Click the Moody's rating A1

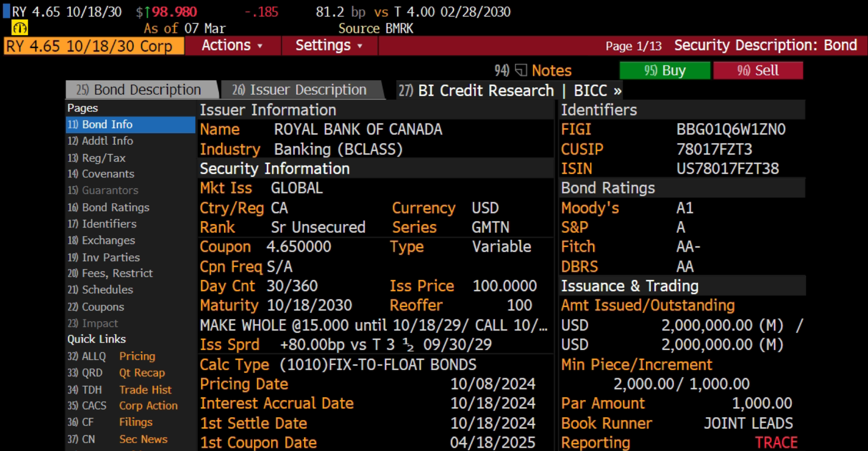[685, 208]
